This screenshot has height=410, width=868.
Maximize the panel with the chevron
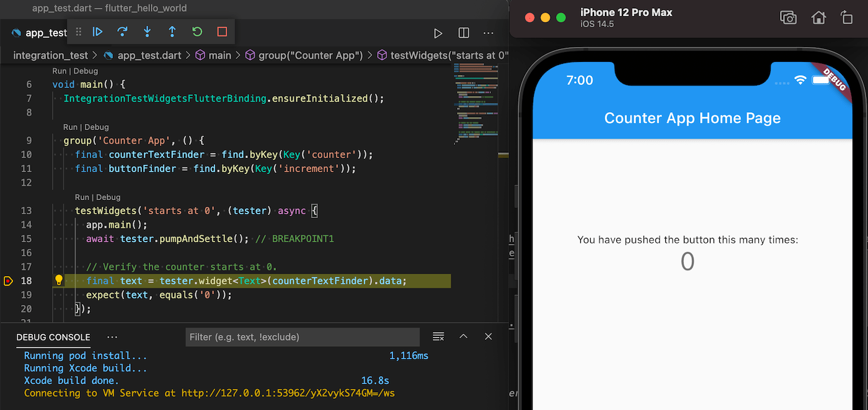coord(463,337)
